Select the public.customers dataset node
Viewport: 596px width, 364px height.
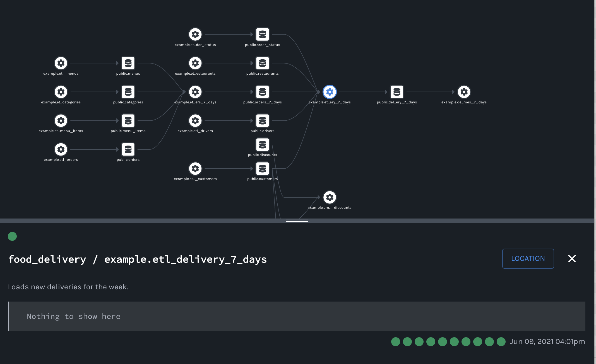tap(262, 169)
